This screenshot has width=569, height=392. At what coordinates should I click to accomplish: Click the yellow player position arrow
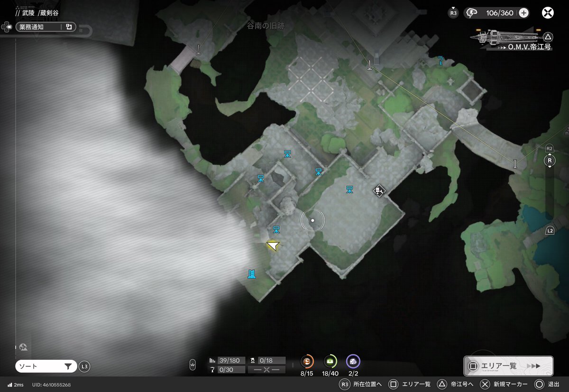pos(273,245)
